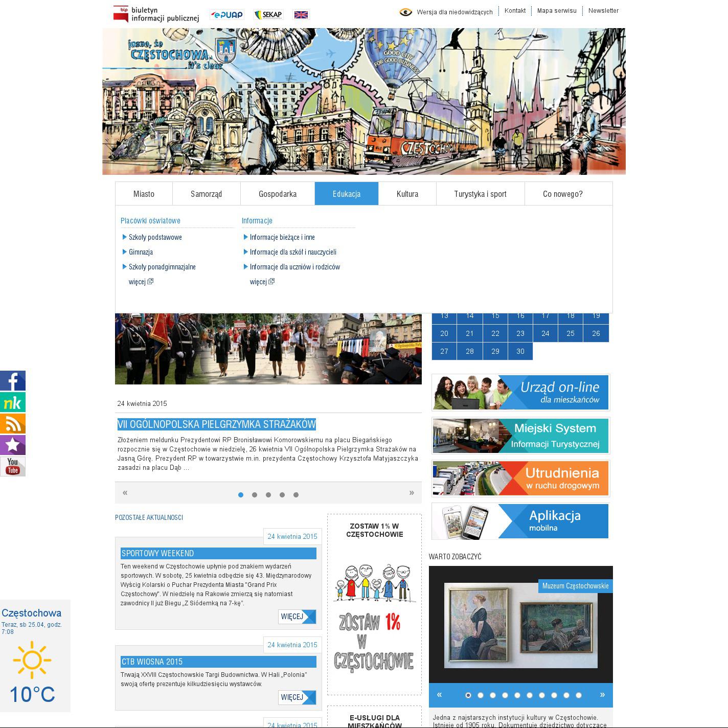728x728 pixels.
Task: Switch to English via UK flag
Action: (301, 15)
